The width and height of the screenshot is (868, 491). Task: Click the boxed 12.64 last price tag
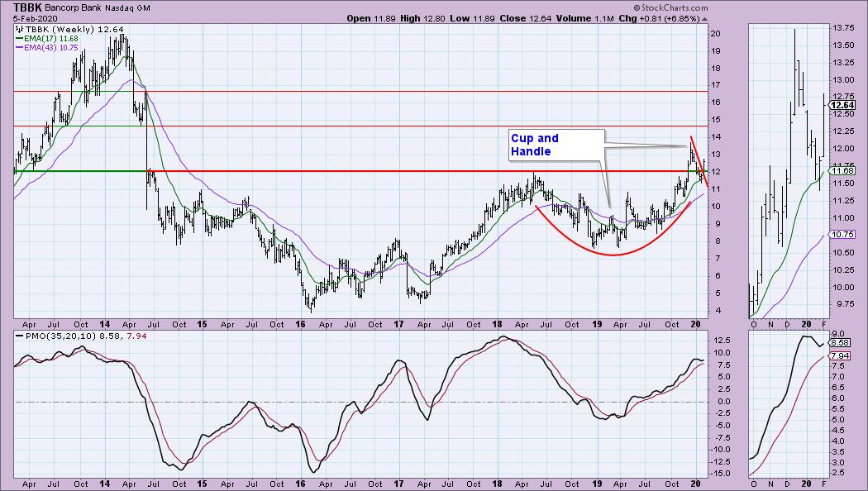point(842,105)
